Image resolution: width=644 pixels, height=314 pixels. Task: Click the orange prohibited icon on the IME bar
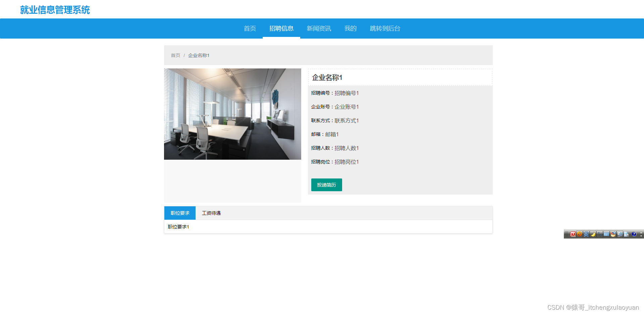(579, 234)
